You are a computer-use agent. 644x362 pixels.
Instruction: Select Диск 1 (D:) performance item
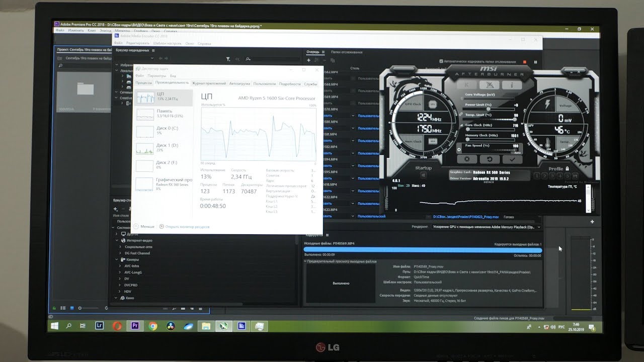click(x=164, y=148)
